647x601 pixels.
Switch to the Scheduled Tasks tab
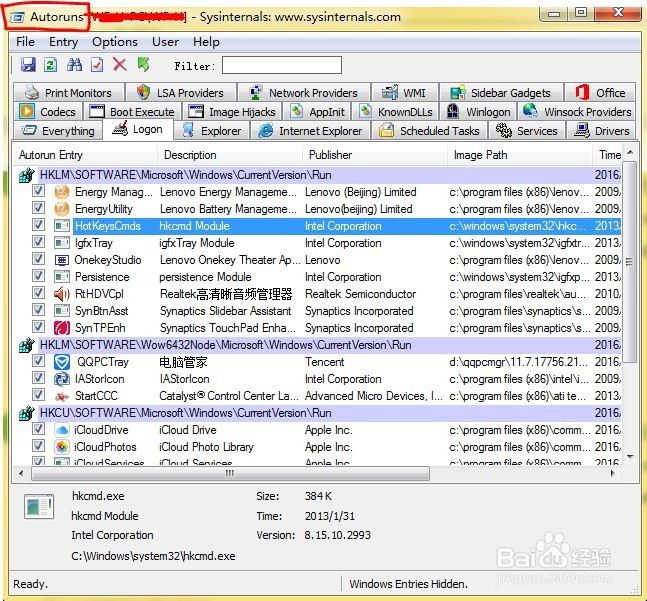[429, 131]
